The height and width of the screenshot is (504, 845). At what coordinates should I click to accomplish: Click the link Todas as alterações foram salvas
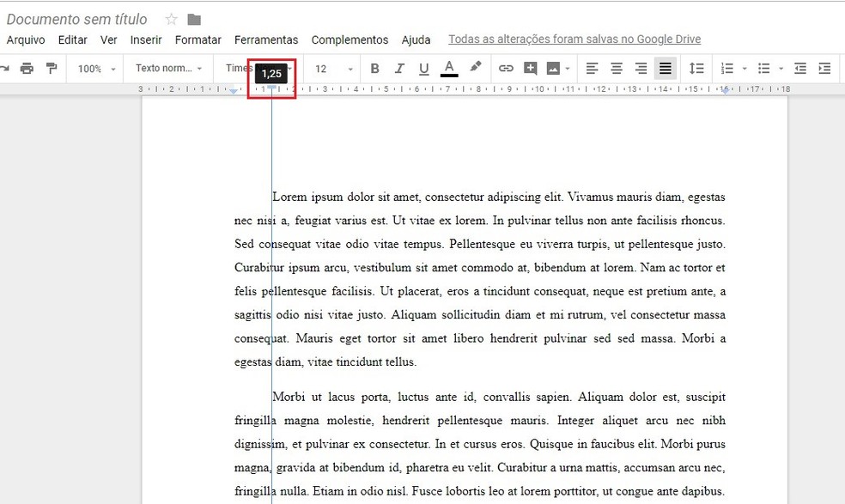[574, 39]
